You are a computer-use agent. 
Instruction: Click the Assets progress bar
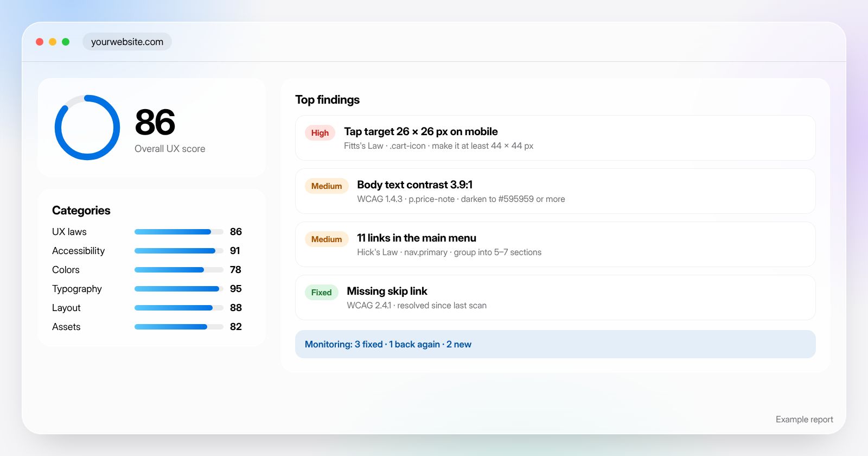[x=179, y=327]
